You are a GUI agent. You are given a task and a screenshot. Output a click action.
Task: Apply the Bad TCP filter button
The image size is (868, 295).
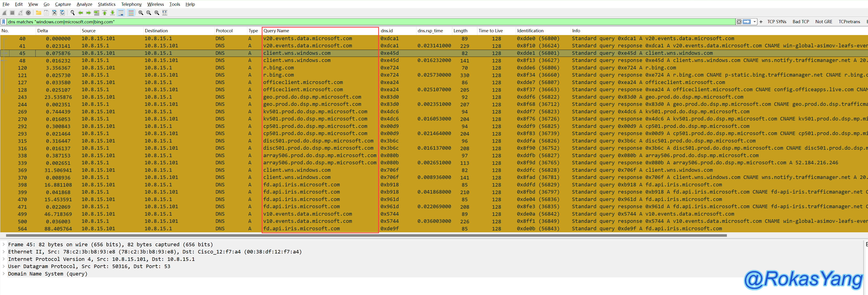click(x=801, y=22)
